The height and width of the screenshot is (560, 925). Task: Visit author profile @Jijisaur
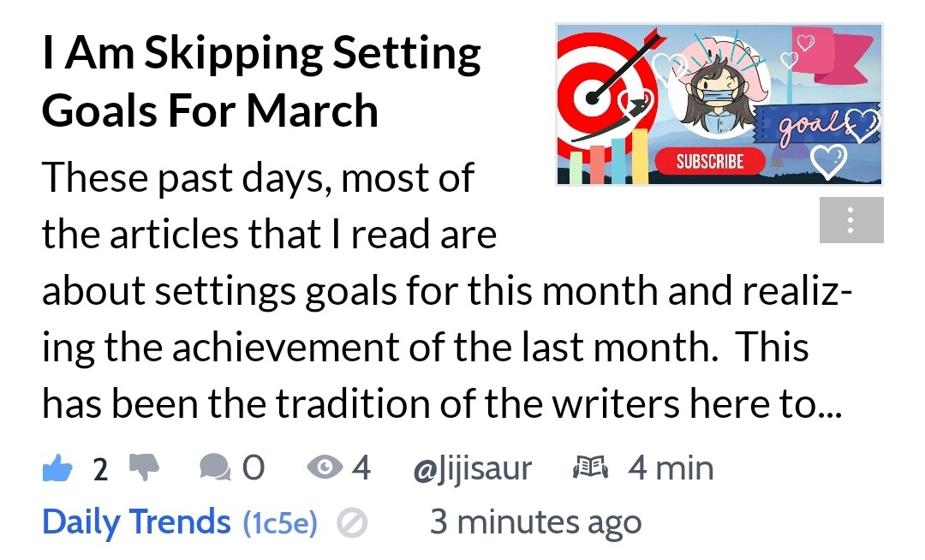click(x=472, y=470)
